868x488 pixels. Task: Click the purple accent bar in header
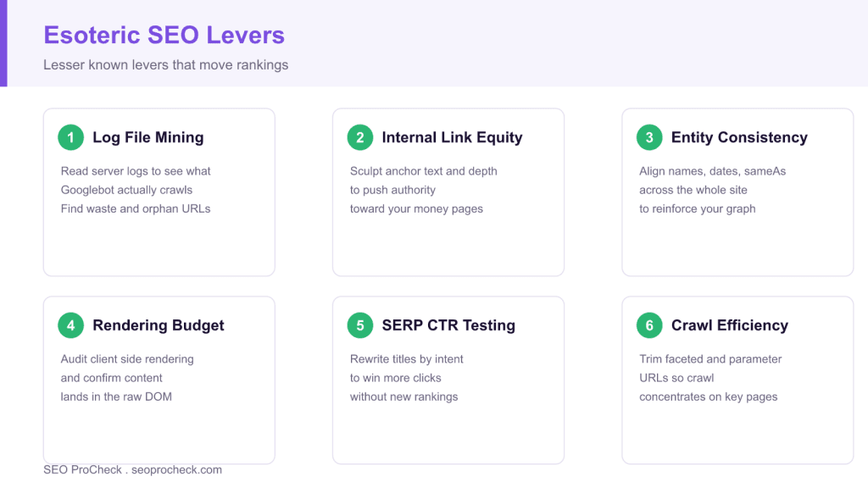click(x=3, y=43)
